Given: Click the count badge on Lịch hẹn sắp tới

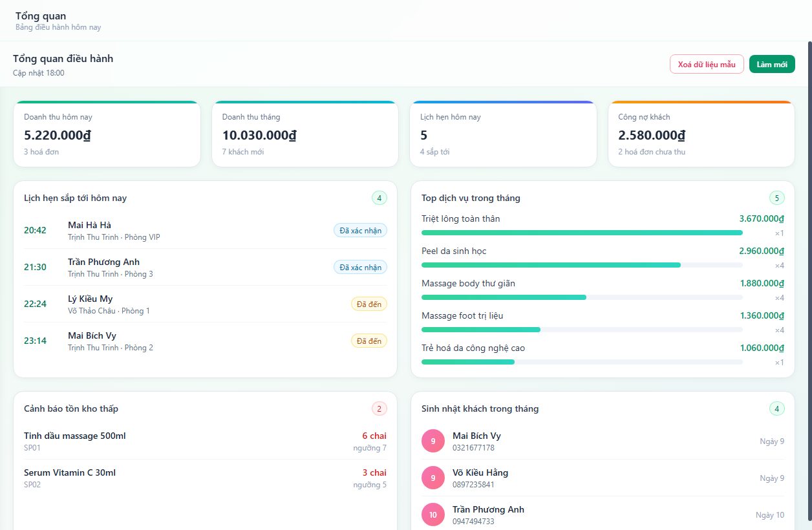Looking at the screenshot, I should coord(379,198).
